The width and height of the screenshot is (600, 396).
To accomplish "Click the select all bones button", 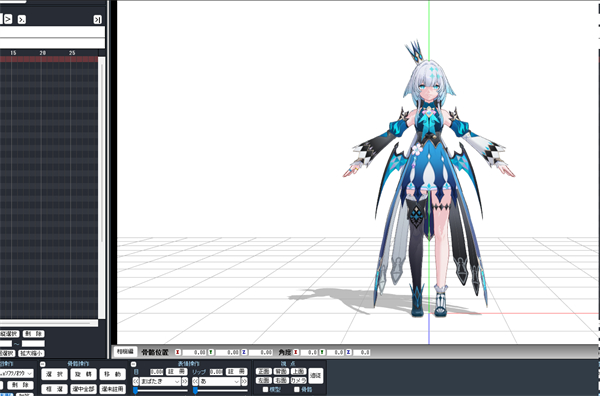I will pos(83,389).
